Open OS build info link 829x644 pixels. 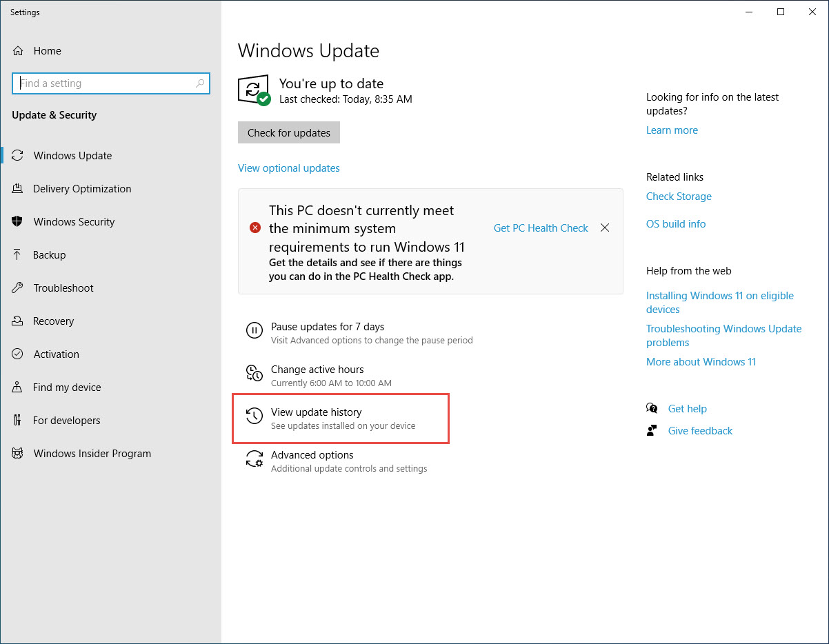point(677,224)
